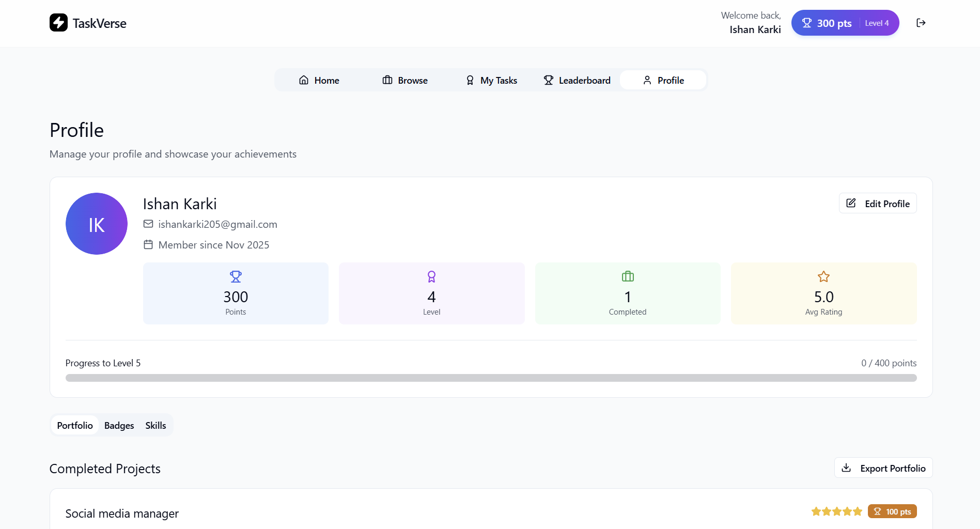Click the Social media manager project title
The height and width of the screenshot is (529, 980).
coord(122,514)
